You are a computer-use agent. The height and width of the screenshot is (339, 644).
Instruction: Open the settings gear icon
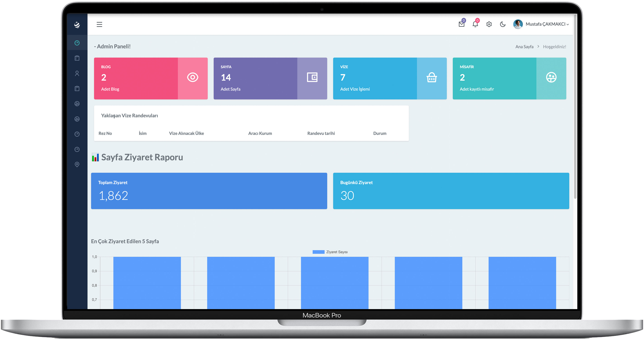coord(489,24)
